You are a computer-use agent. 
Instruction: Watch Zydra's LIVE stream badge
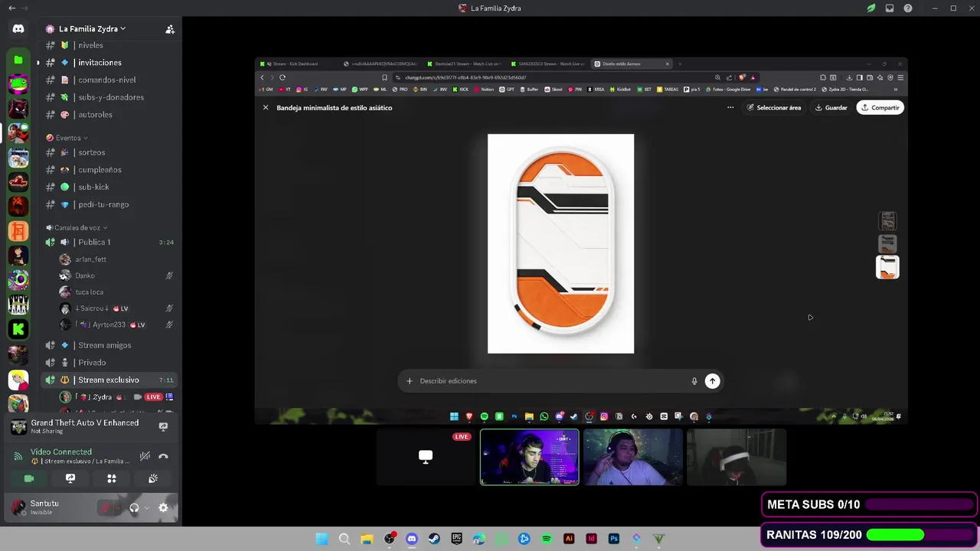click(154, 397)
